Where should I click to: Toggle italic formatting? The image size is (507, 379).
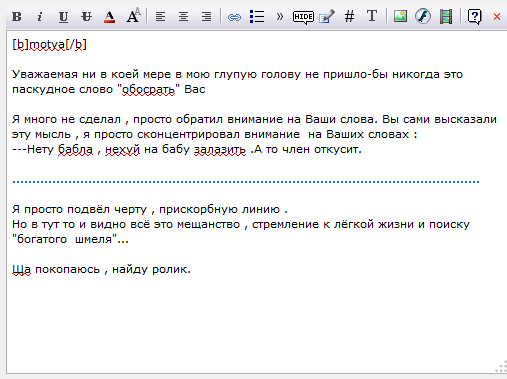(40, 16)
